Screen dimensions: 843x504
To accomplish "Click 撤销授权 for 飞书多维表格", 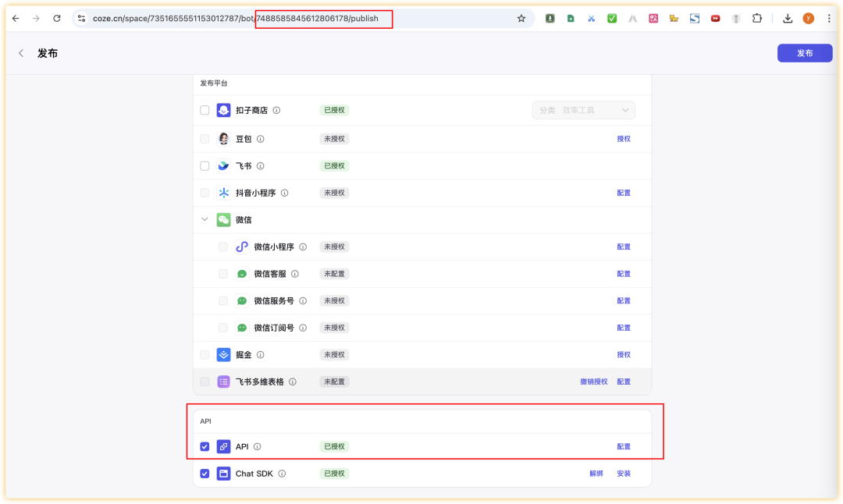I will point(593,382).
